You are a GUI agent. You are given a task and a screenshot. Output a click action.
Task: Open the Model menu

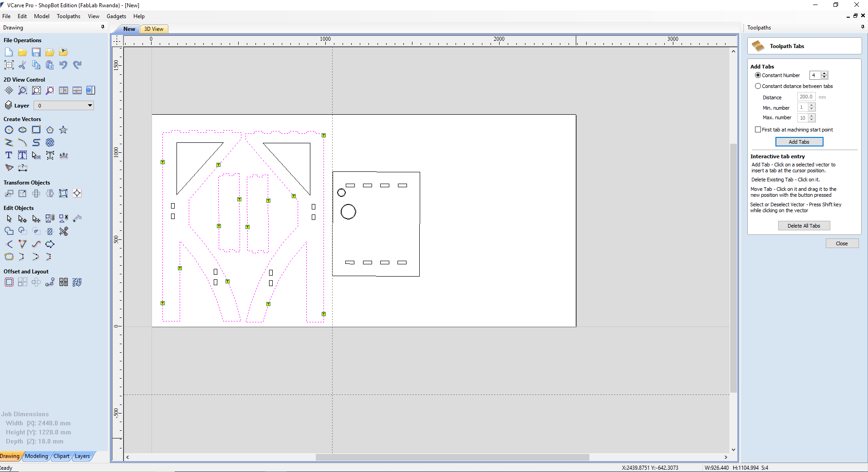[42, 16]
